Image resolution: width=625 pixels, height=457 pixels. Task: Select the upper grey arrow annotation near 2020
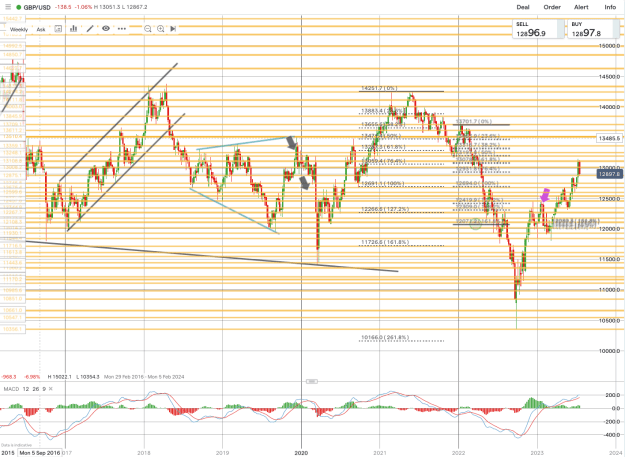click(x=291, y=142)
